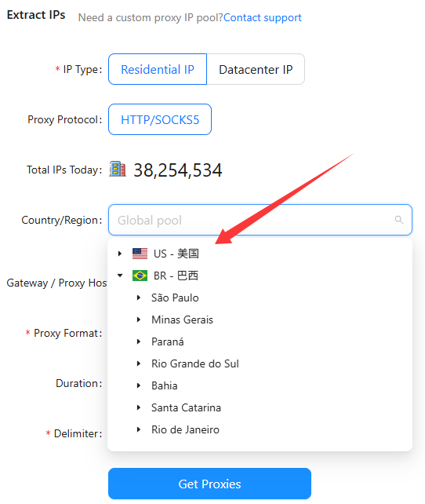Expand the Rio Grande do Sul region
The image size is (425, 504).
pyautogui.click(x=139, y=363)
